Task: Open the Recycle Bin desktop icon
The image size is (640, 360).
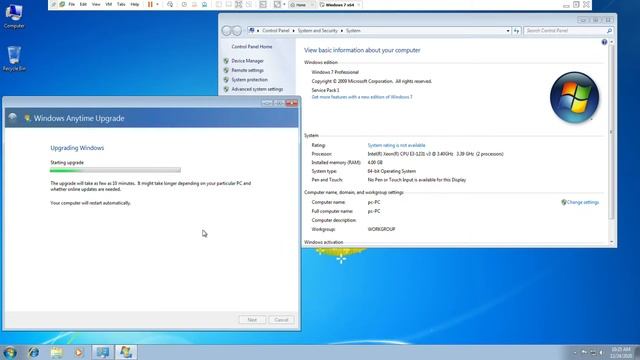Action: tap(14, 58)
